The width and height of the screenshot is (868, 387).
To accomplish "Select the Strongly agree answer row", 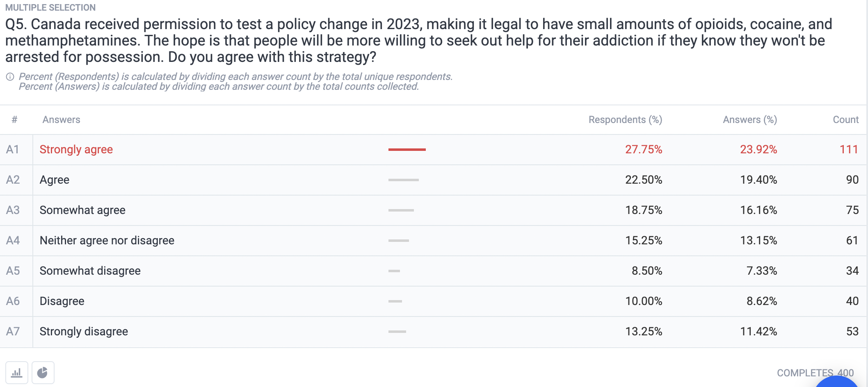I will (x=433, y=150).
